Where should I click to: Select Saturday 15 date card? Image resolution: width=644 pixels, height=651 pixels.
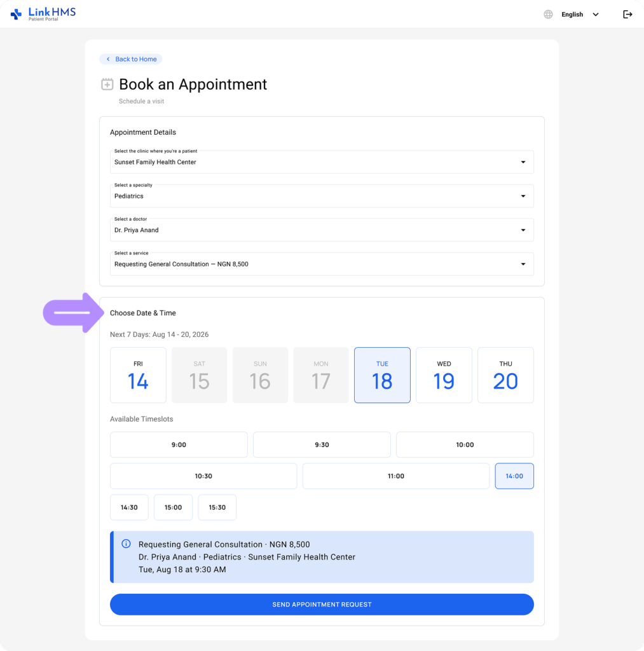click(x=200, y=375)
